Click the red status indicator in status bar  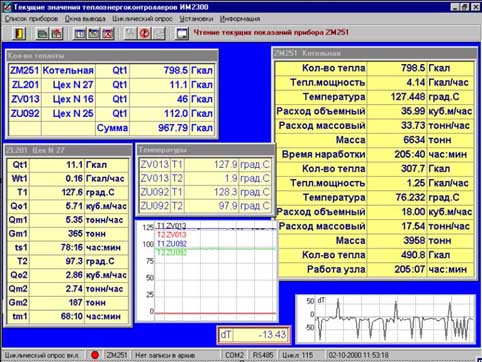pyautogui.click(x=95, y=355)
